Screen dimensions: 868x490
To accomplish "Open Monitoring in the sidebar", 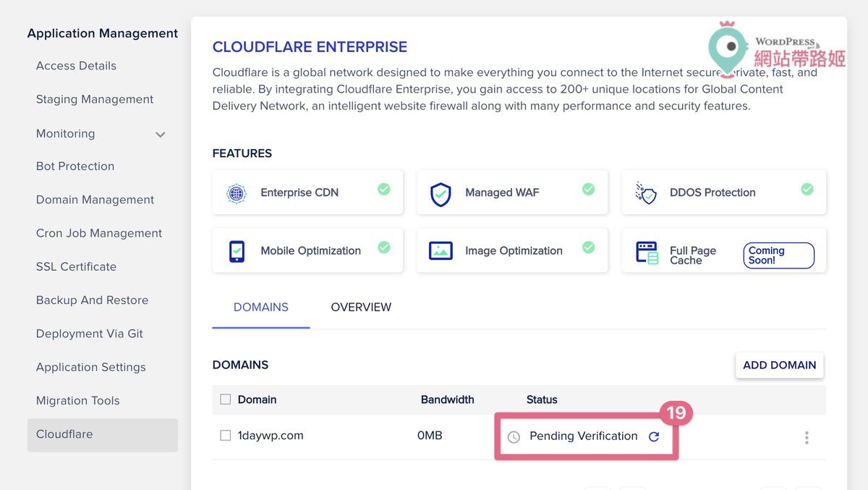I will point(65,134).
